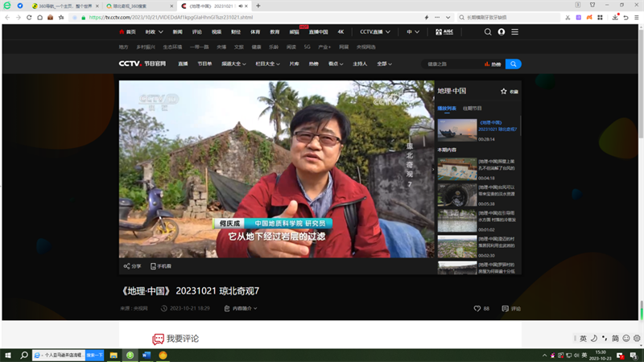
Task: Open Word from the Windows taskbar
Action: 147,355
